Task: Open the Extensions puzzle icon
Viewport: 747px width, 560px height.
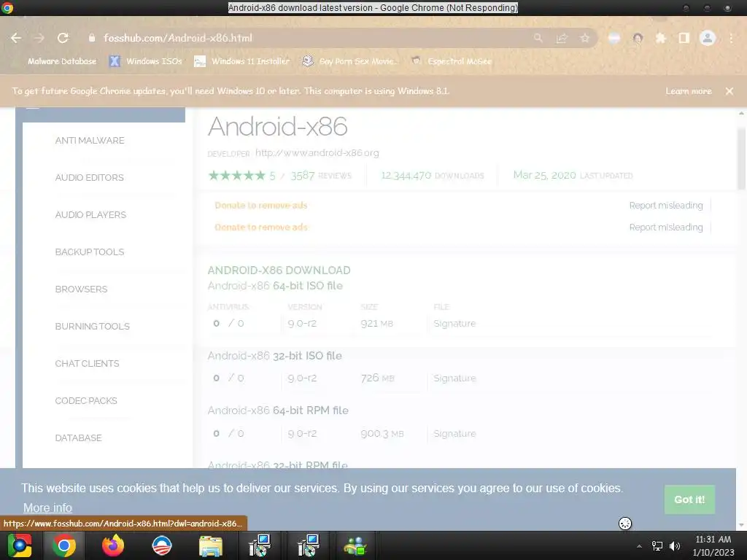Action: [661, 38]
